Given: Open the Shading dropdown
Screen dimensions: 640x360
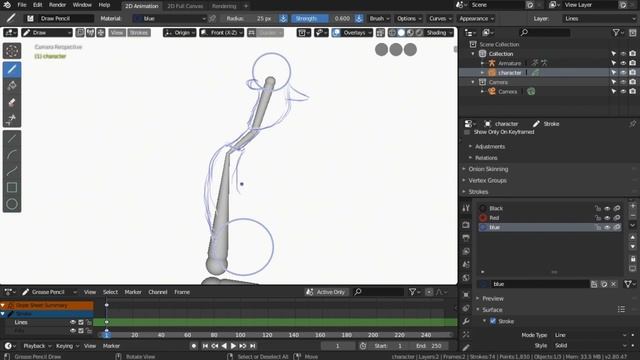Looking at the screenshot, I should click(439, 33).
